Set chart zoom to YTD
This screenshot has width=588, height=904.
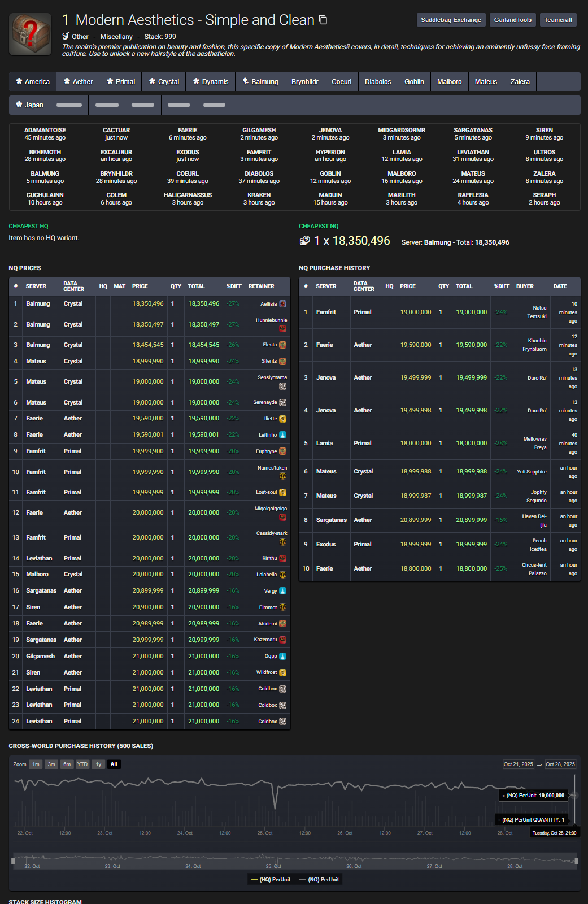(82, 764)
